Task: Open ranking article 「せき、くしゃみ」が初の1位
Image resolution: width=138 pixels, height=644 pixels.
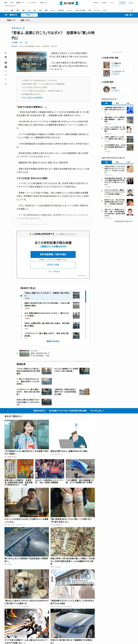Action: (115, 129)
